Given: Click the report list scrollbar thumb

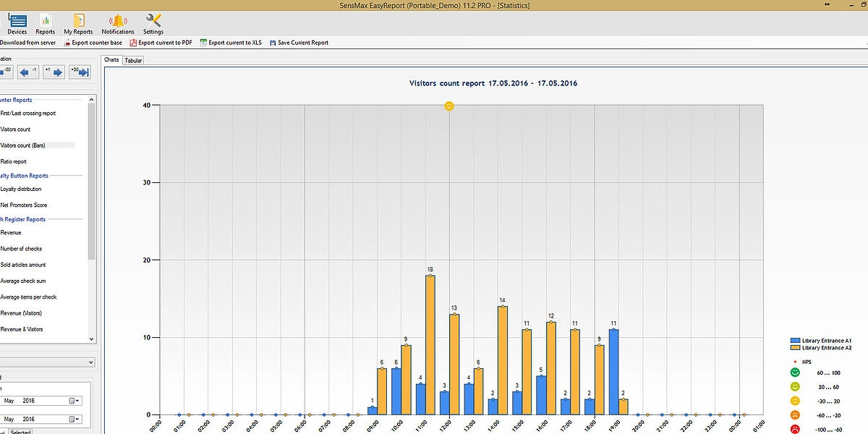Looking at the screenshot, I should (91, 181).
